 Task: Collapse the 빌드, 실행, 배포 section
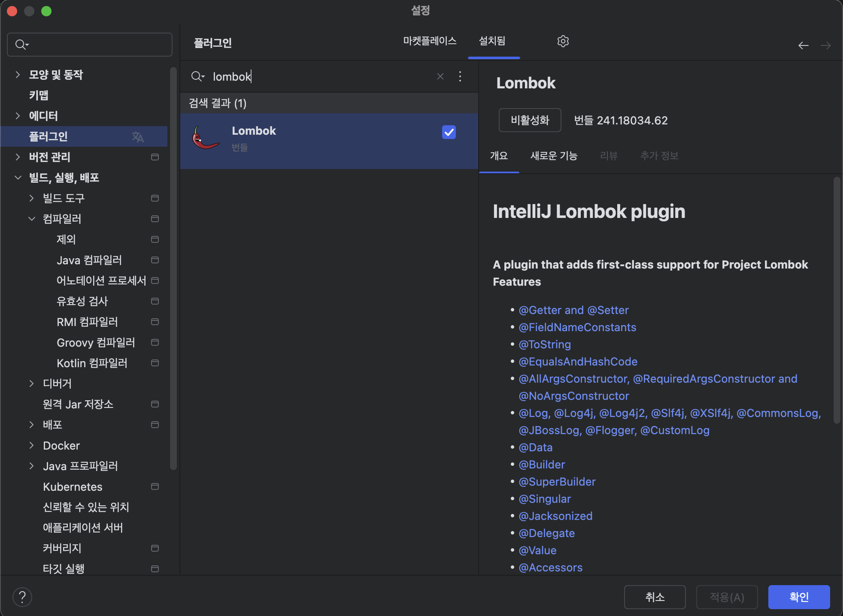pos(18,178)
